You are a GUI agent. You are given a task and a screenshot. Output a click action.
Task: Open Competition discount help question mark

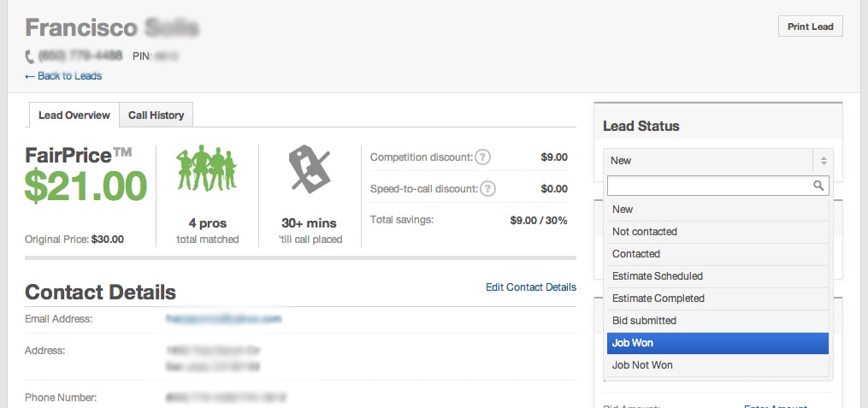coord(482,157)
